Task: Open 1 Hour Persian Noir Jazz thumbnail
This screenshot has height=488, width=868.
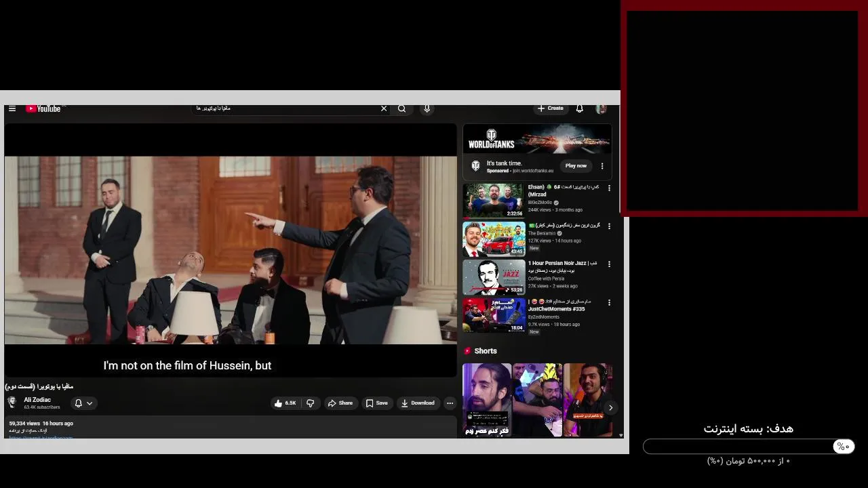Action: 494,277
